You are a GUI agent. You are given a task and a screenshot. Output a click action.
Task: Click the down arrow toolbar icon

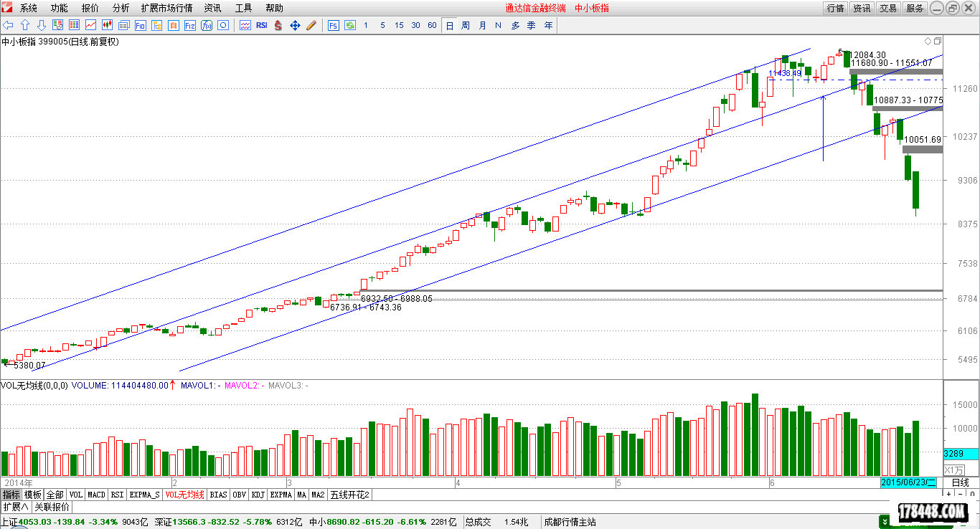tap(42, 25)
